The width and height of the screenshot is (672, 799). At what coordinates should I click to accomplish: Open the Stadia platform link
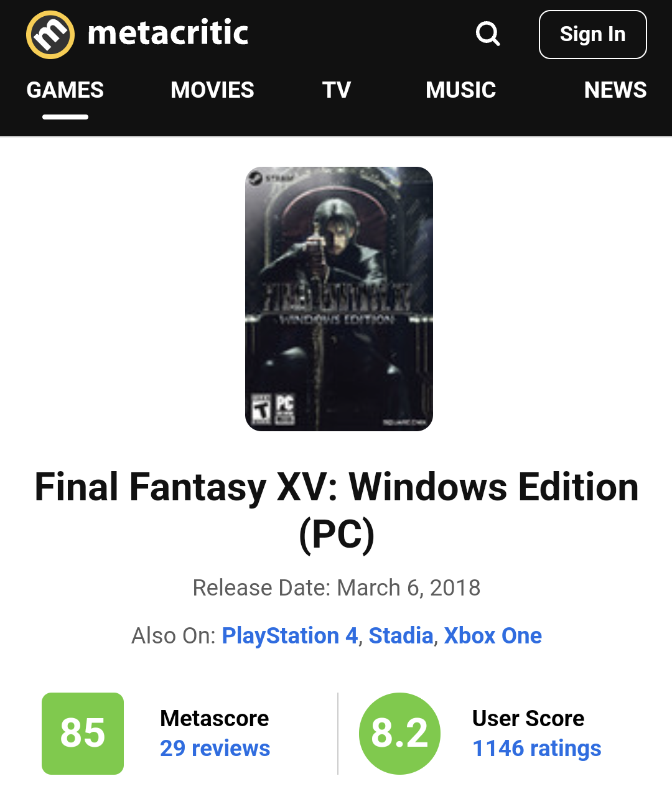[x=401, y=636]
